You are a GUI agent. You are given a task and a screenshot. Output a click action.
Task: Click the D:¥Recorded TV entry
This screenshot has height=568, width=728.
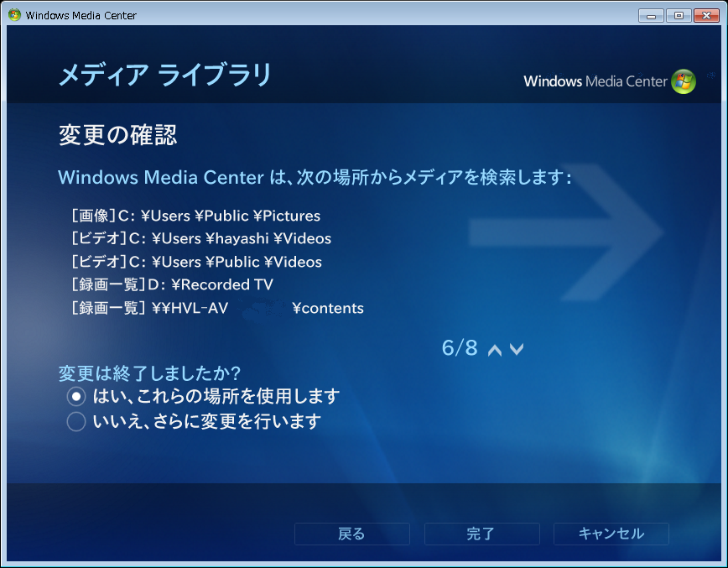[x=172, y=284]
